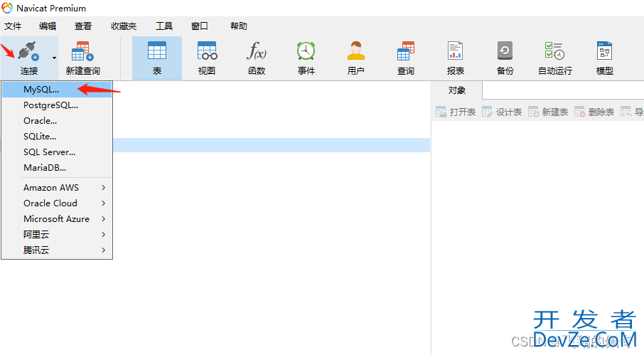The height and width of the screenshot is (355, 644).
Task: Open the Backup (备份) icon
Action: point(505,51)
